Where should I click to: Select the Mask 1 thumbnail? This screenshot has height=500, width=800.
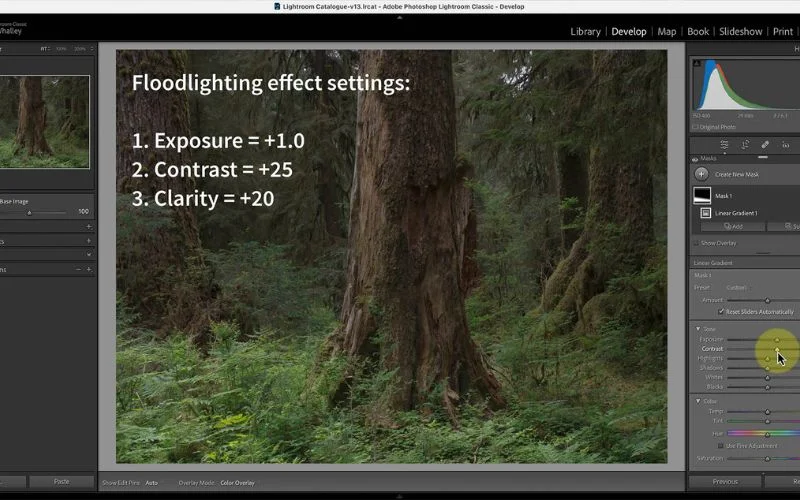click(702, 196)
